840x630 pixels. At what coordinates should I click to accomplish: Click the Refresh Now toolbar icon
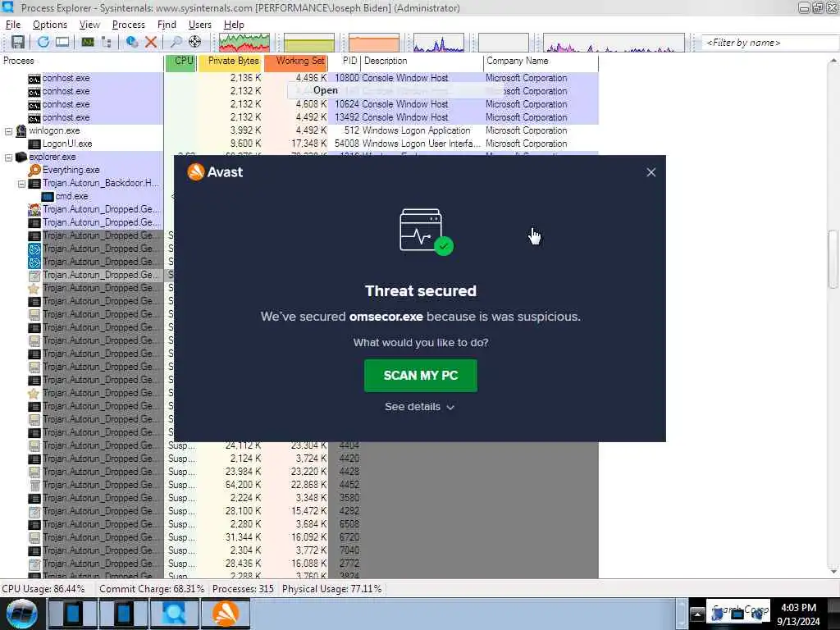point(43,42)
